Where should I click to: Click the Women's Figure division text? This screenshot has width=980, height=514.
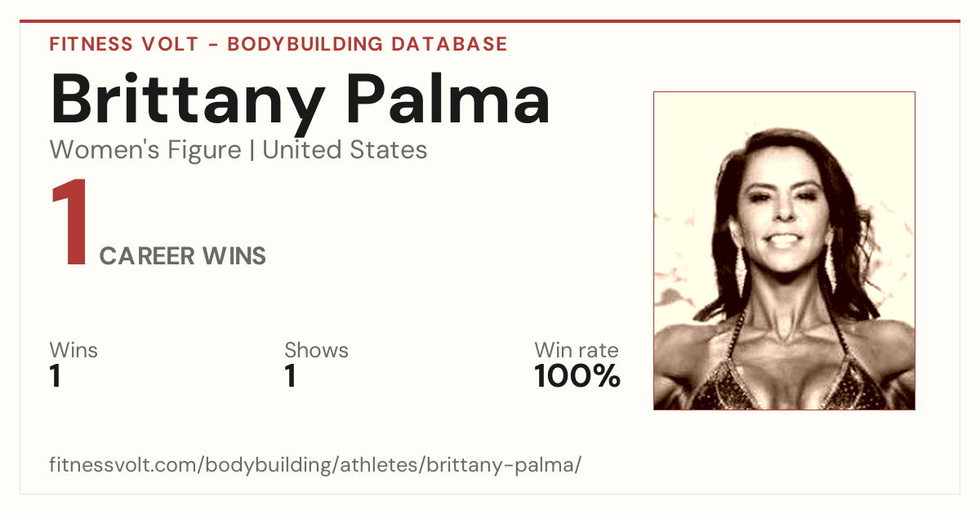145,150
